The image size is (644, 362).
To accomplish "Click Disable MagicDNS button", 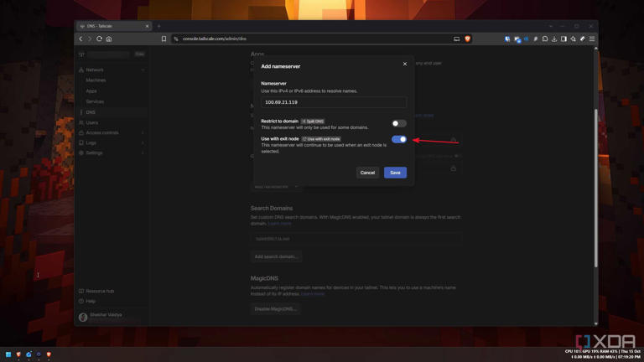I will click(x=276, y=308).
